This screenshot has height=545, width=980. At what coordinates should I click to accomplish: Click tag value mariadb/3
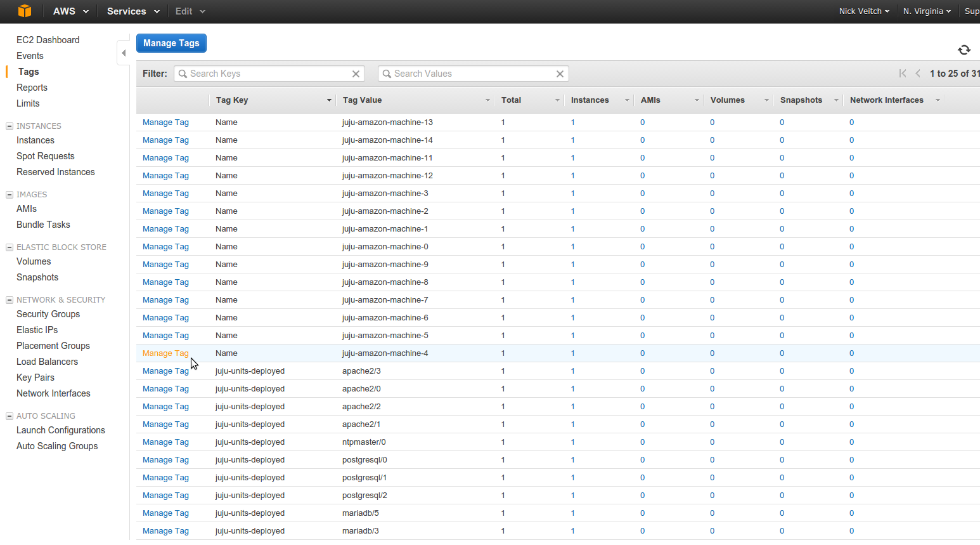point(360,531)
